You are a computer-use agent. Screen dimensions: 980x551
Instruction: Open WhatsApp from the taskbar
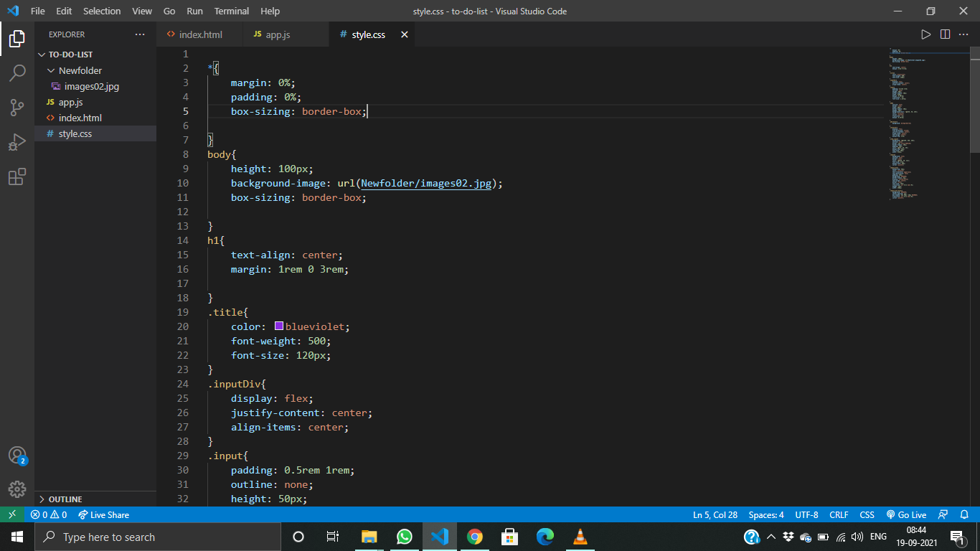[405, 537]
